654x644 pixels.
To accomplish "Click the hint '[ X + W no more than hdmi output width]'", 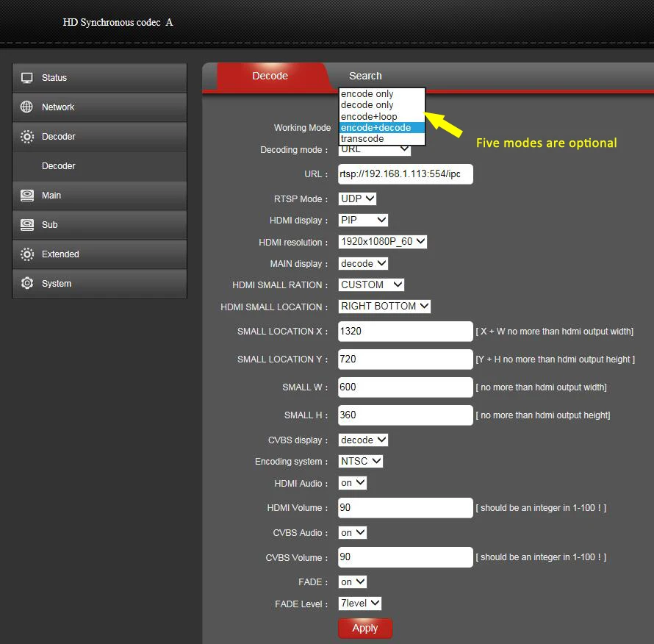I will [555, 332].
